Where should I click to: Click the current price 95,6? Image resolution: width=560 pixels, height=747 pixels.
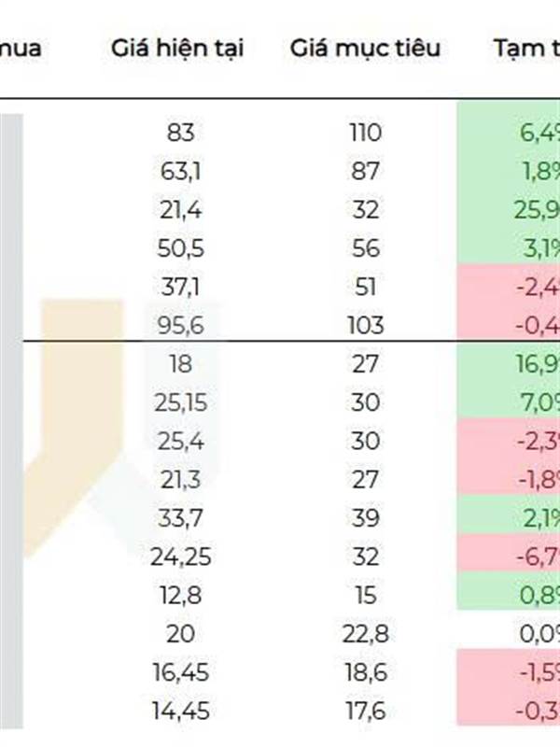coord(181,325)
